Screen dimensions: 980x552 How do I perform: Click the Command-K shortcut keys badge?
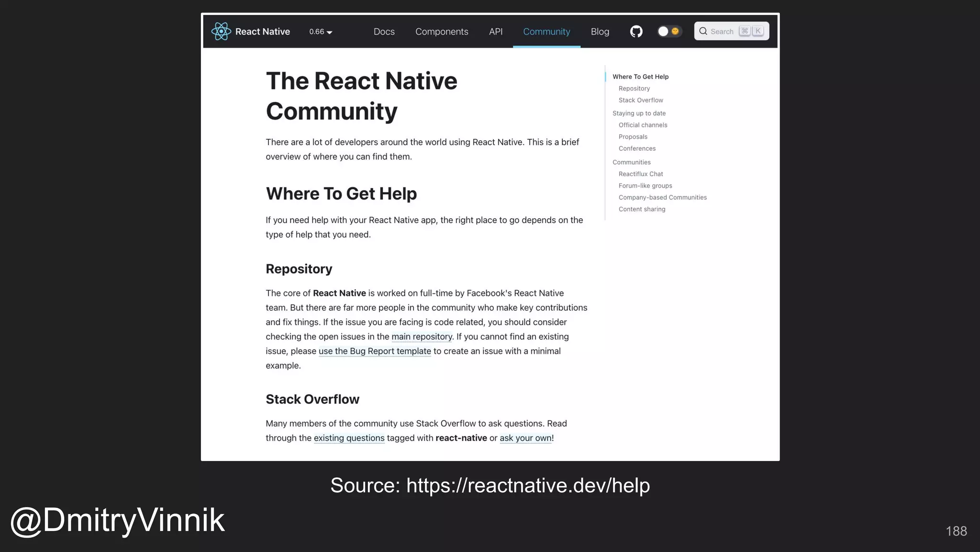(751, 31)
